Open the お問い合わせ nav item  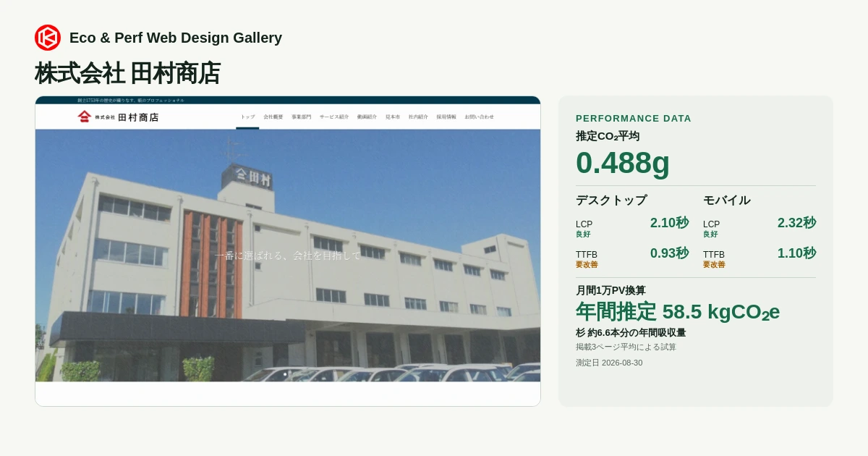(480, 117)
